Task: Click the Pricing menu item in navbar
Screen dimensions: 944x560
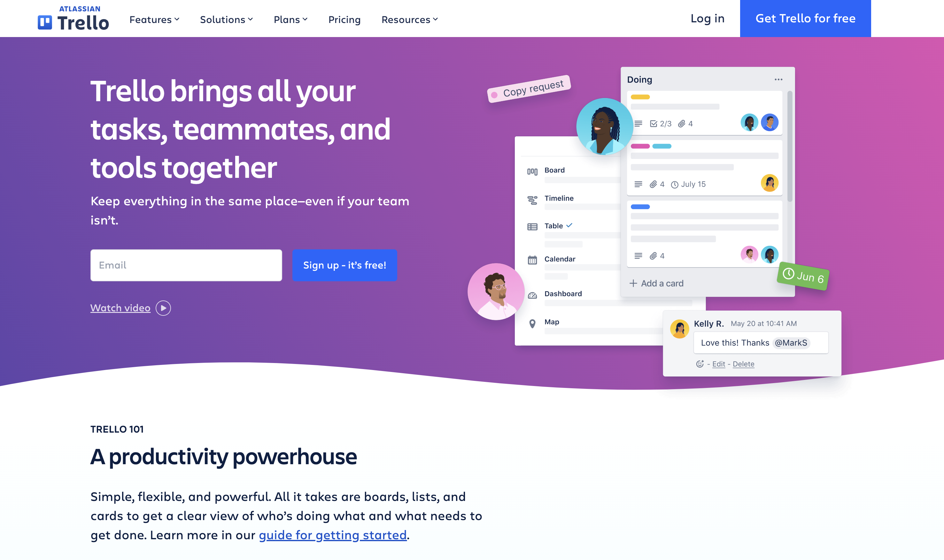Action: pos(344,19)
